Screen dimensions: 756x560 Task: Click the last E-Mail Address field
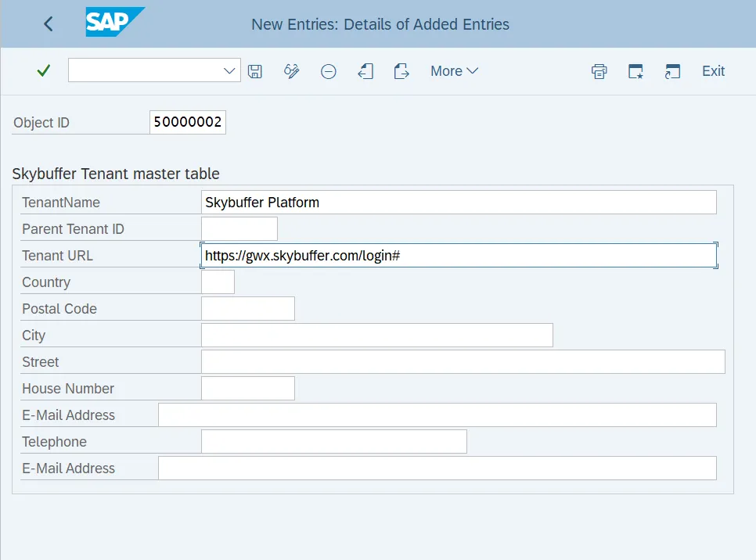[437, 468]
